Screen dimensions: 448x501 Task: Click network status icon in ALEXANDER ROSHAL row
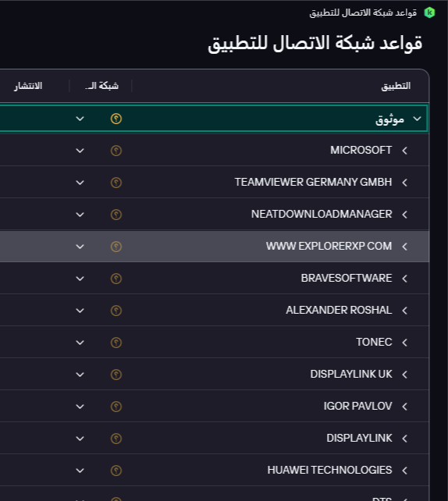coord(116,311)
